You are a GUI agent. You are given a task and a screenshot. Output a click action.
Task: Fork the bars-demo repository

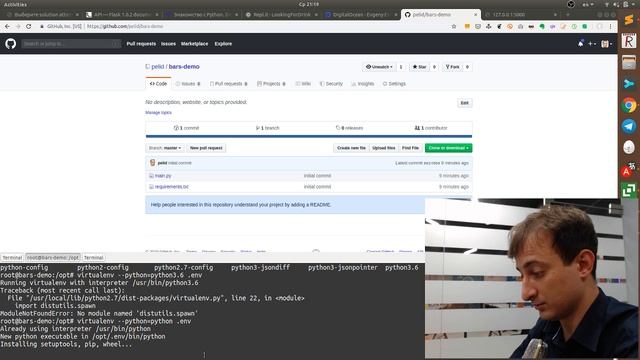(452, 67)
